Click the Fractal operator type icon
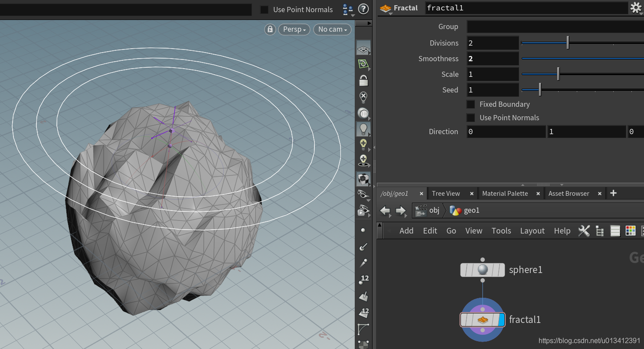 (385, 8)
